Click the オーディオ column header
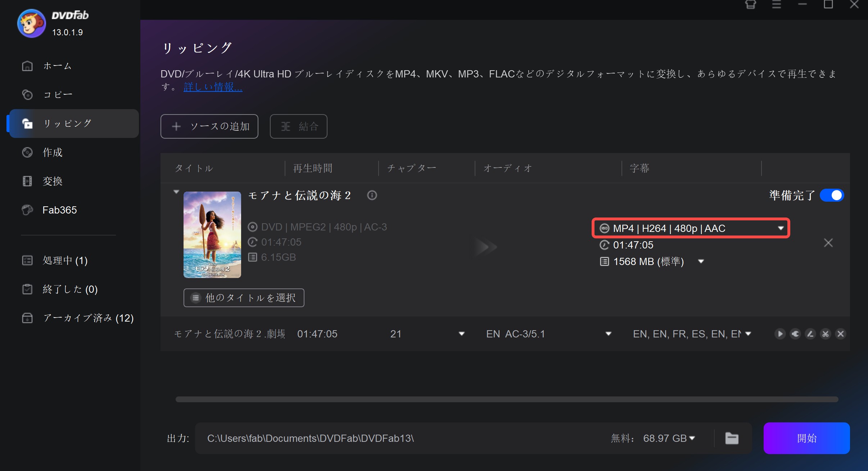Image resolution: width=868 pixels, height=471 pixels. [x=507, y=168]
